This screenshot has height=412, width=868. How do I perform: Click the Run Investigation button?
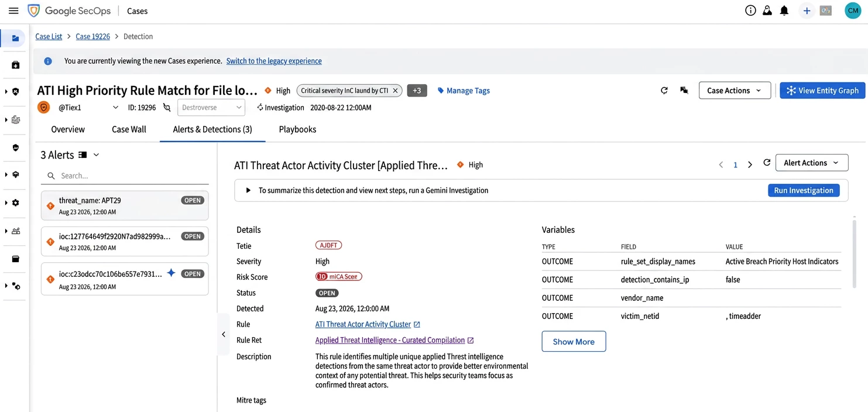[x=804, y=190]
